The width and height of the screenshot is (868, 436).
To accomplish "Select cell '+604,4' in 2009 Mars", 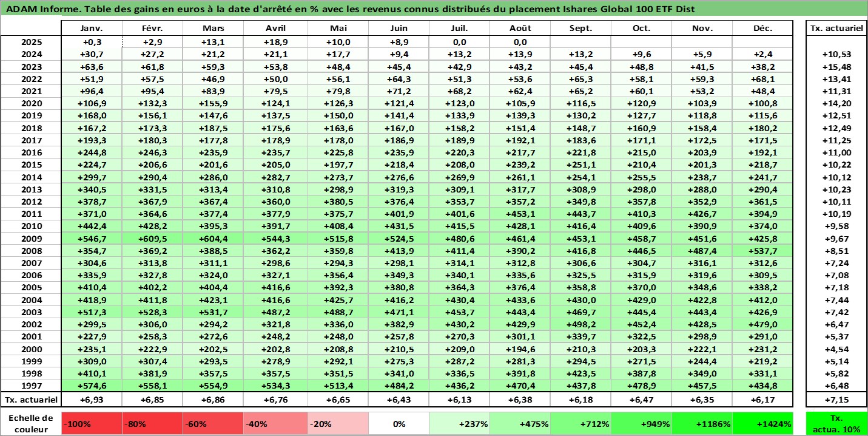I will (214, 239).
